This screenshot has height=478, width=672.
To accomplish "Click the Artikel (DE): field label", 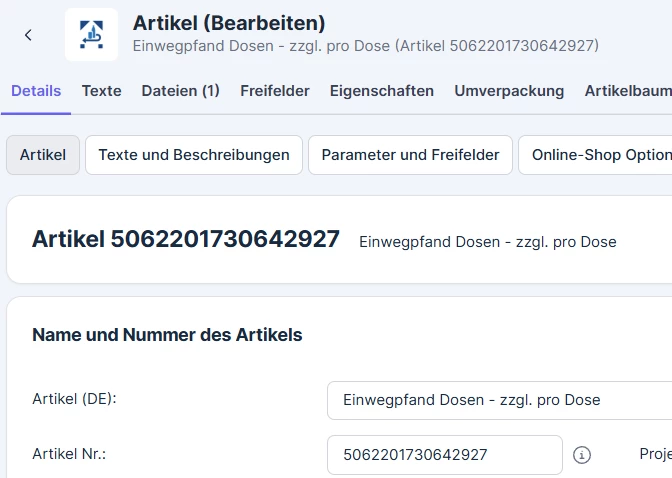I will click(x=75, y=399).
